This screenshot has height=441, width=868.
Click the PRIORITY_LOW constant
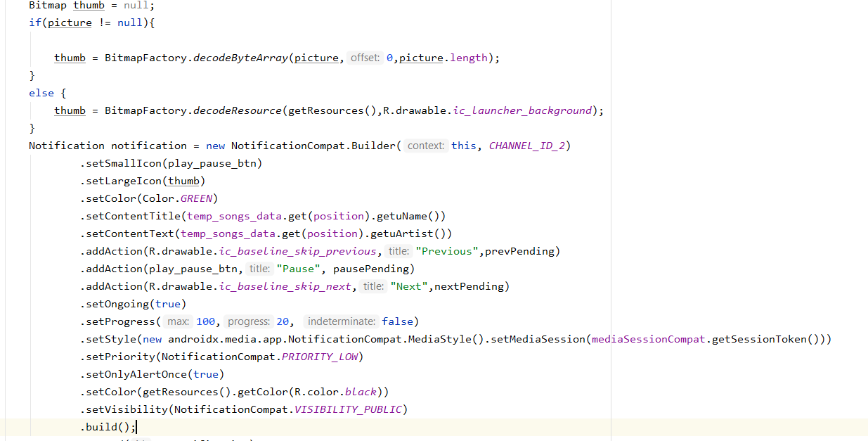point(320,357)
